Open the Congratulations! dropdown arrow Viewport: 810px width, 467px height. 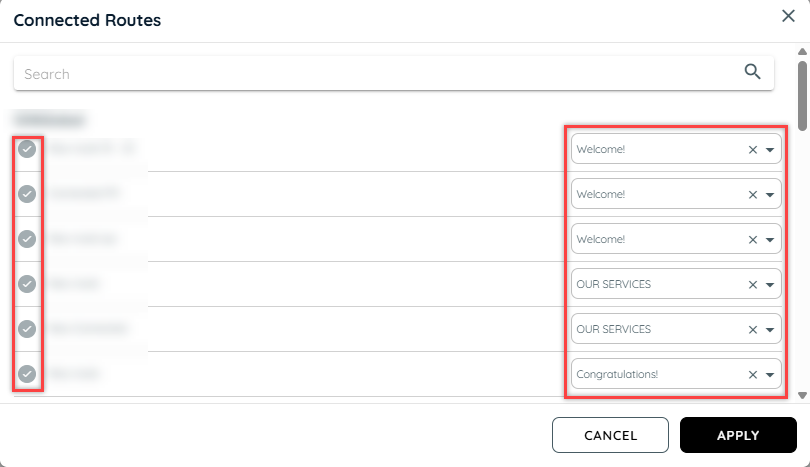(x=770, y=375)
